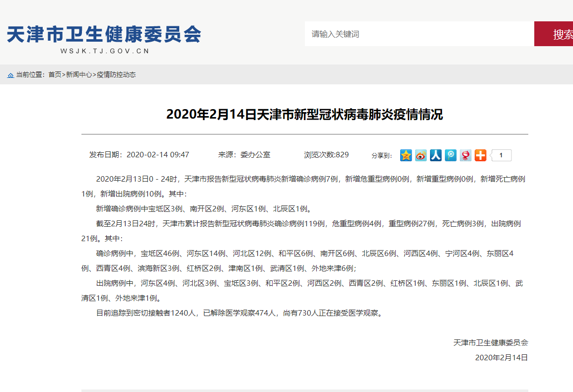Click the 发布日期 timestamp
The width and height of the screenshot is (573, 392).
[139, 155]
